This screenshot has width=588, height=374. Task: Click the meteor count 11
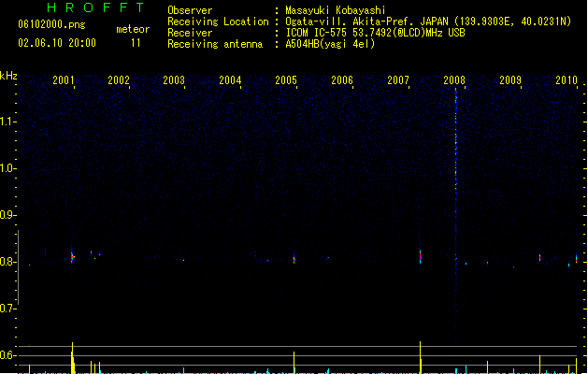pos(136,43)
